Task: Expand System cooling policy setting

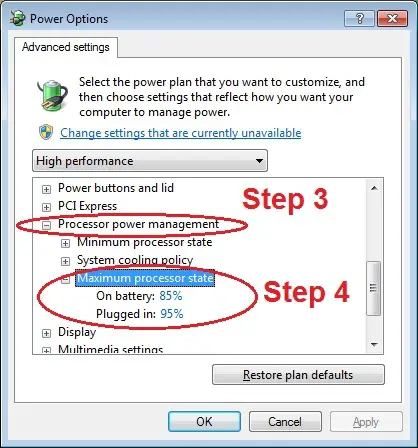Action: [65, 261]
